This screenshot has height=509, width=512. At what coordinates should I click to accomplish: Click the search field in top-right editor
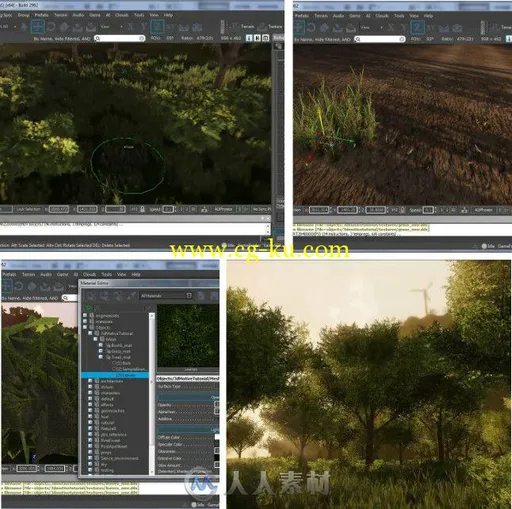pyautogui.click(x=380, y=39)
